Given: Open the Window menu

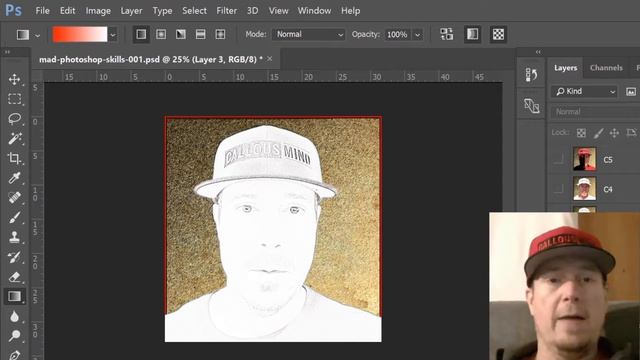Looking at the screenshot, I should (x=314, y=11).
